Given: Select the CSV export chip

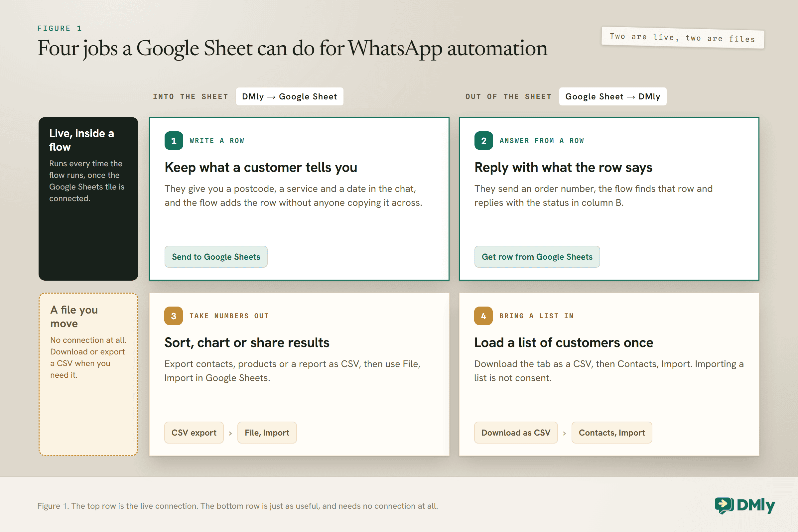Looking at the screenshot, I should (194, 433).
